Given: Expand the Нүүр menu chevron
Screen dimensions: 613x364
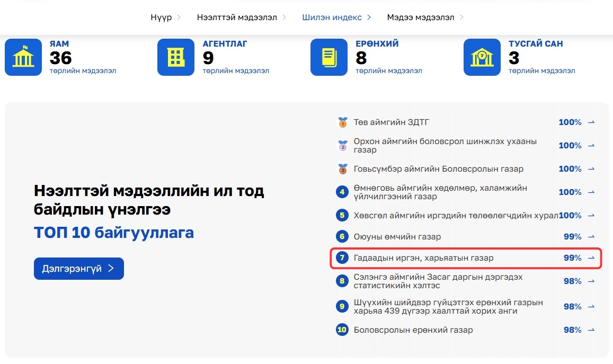Looking at the screenshot, I should (179, 17).
